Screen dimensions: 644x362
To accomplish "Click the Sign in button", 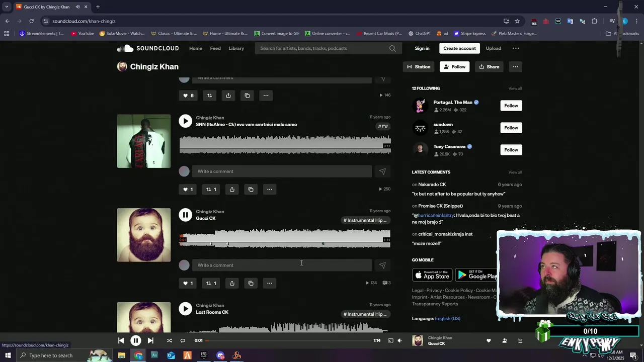I will tap(422, 48).
